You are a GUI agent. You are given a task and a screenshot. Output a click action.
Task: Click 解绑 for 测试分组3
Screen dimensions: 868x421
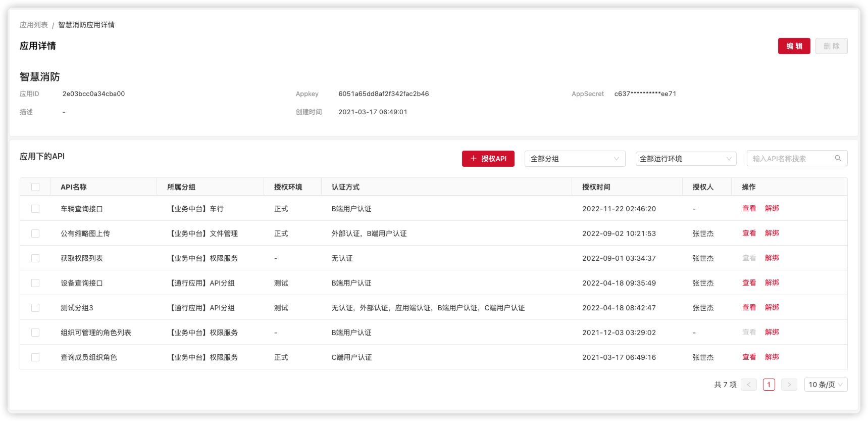(772, 307)
